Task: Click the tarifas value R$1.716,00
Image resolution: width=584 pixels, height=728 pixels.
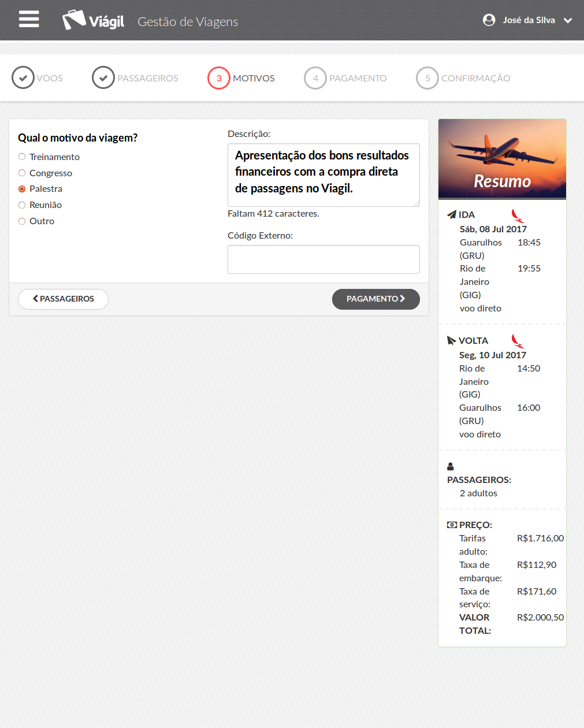Action: [x=541, y=538]
